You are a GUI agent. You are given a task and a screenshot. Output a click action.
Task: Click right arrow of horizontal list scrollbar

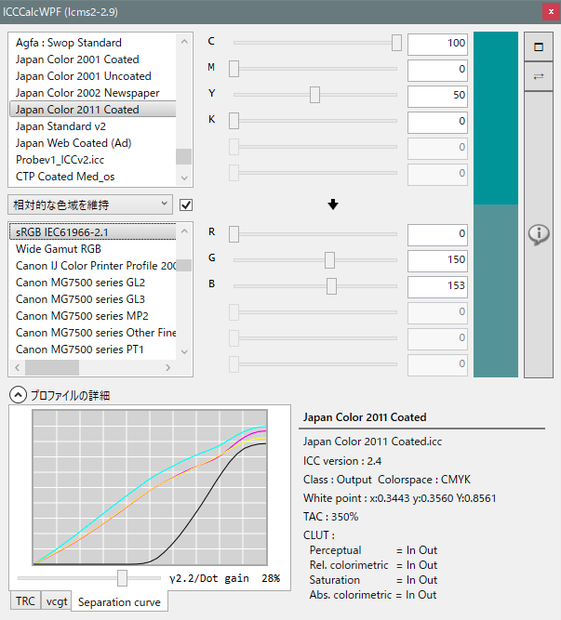tap(168, 367)
